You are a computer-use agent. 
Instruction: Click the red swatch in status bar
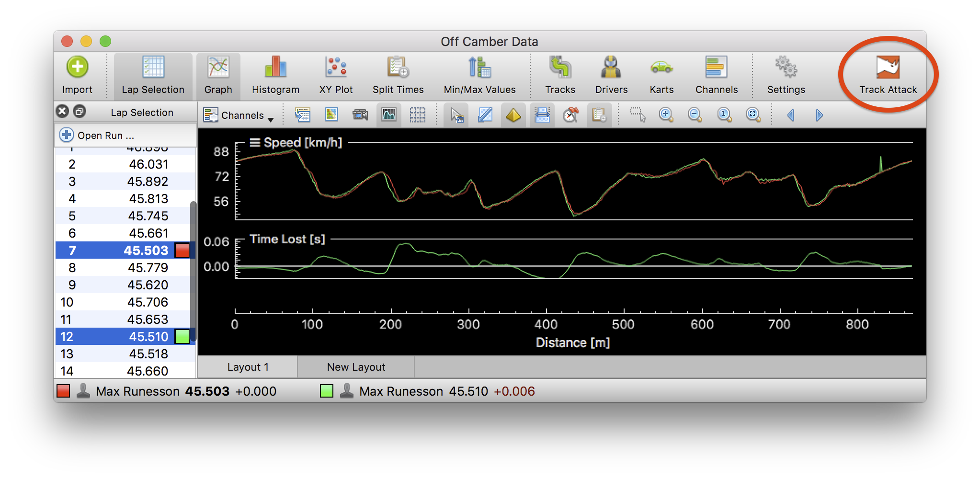pos(63,391)
